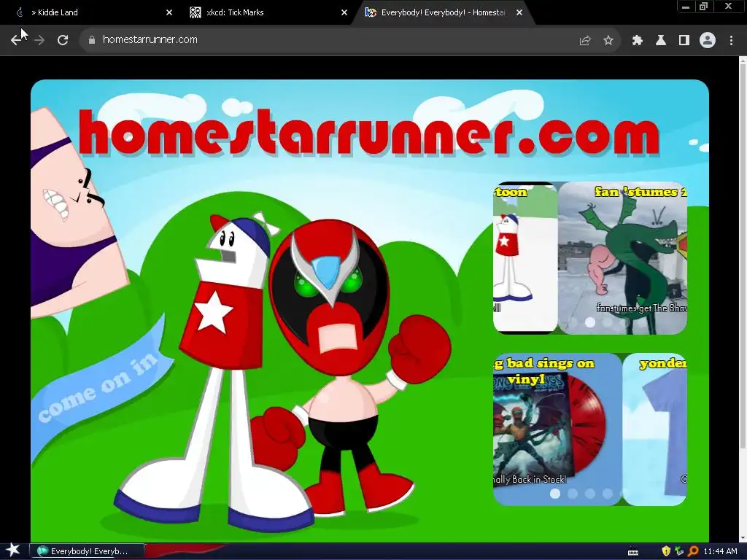The image size is (747, 560).
Task: Click the 11:44 AM taskbar clock
Action: [x=720, y=551]
